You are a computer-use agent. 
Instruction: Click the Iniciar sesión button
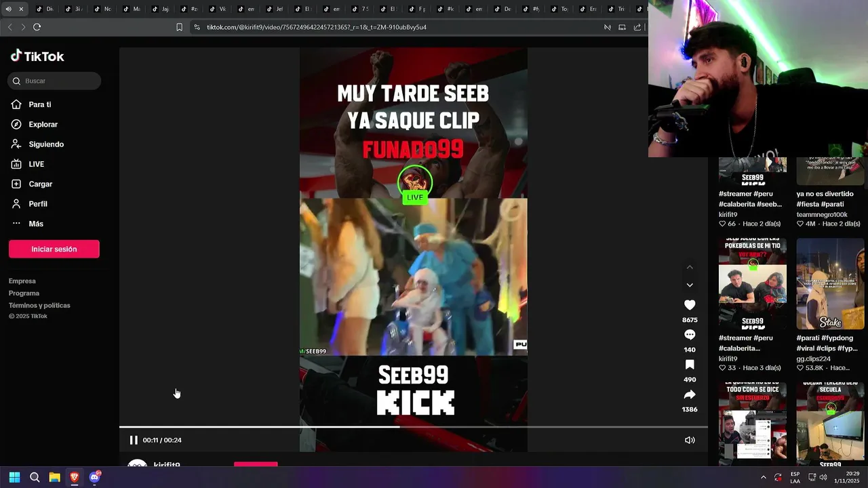pos(54,249)
